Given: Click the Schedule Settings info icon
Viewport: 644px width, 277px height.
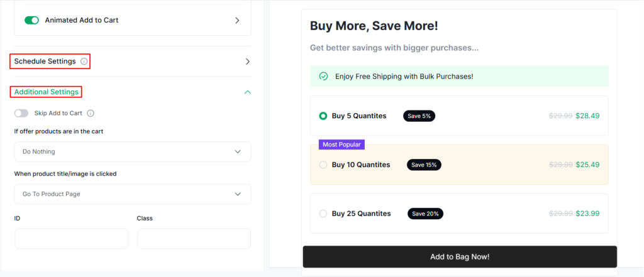Looking at the screenshot, I should pyautogui.click(x=84, y=62).
